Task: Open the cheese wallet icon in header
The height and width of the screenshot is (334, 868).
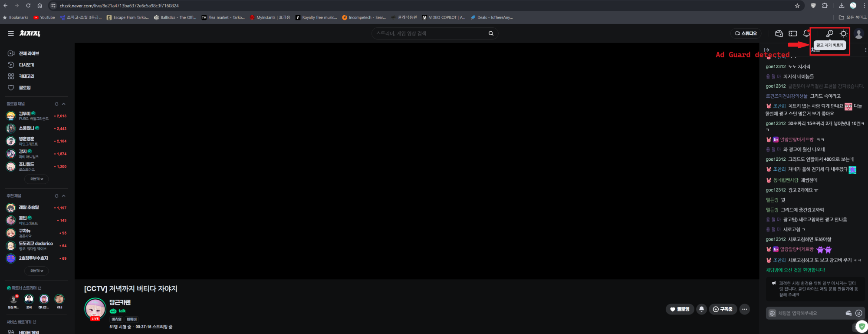Action: tap(779, 33)
